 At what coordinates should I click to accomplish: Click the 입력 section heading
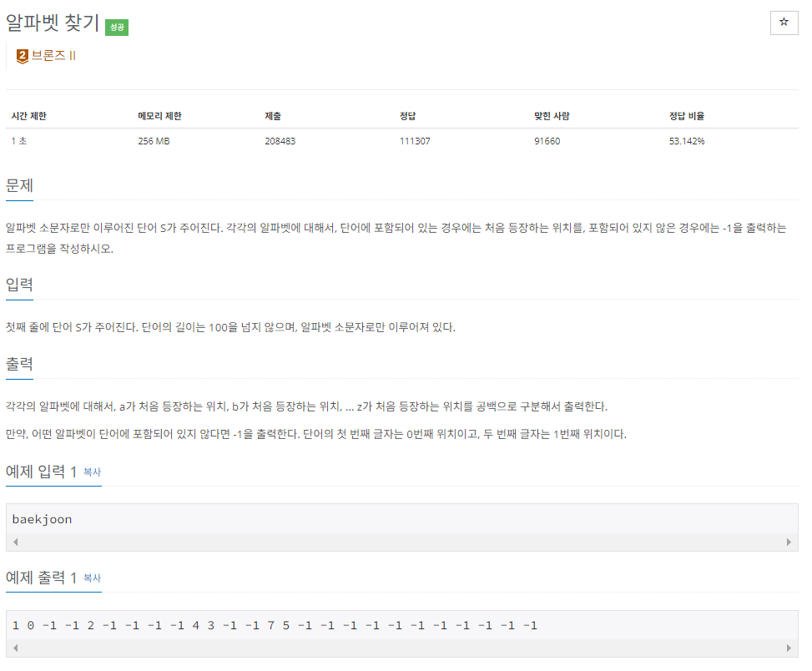20,285
